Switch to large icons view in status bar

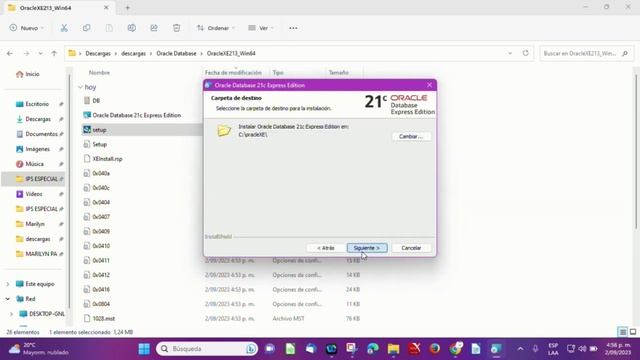pos(633,332)
